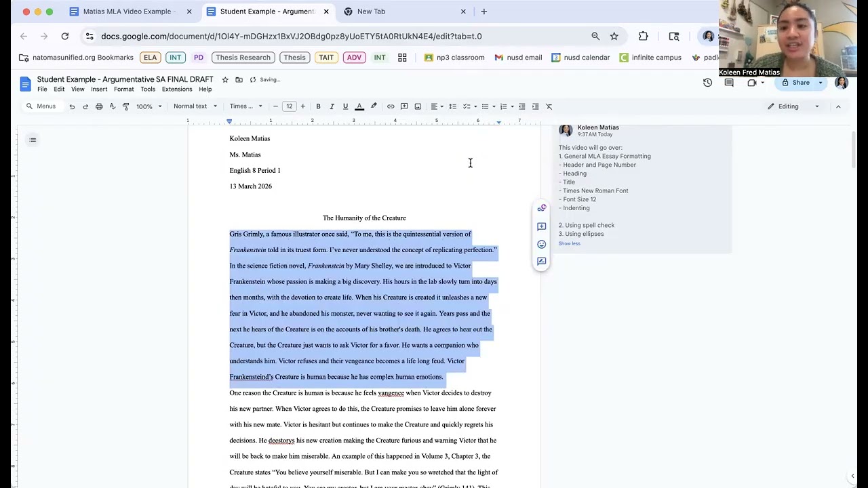The height and width of the screenshot is (488, 868).
Task: Open the Insert menu
Action: 99,89
